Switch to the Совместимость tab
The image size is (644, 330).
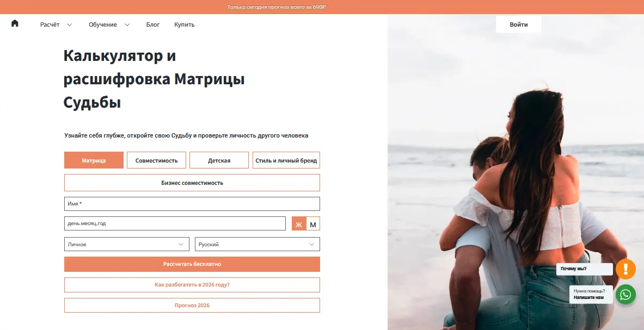click(x=156, y=160)
